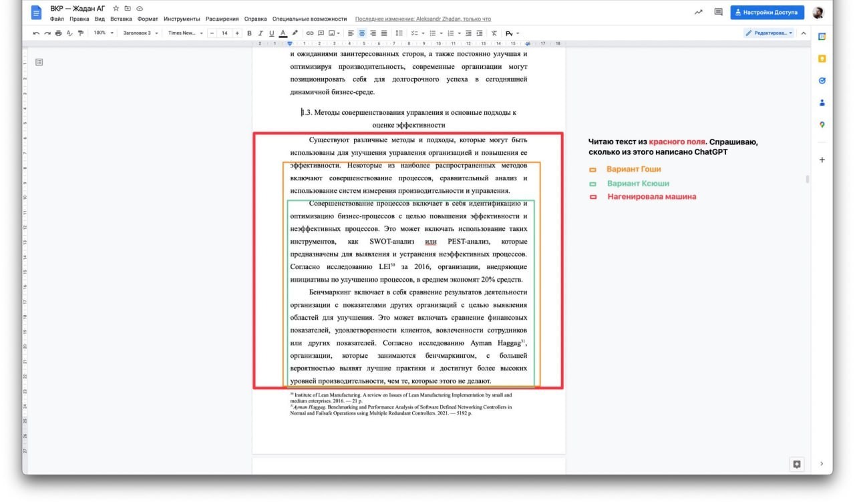Open Google Keep side panel

coord(822,59)
